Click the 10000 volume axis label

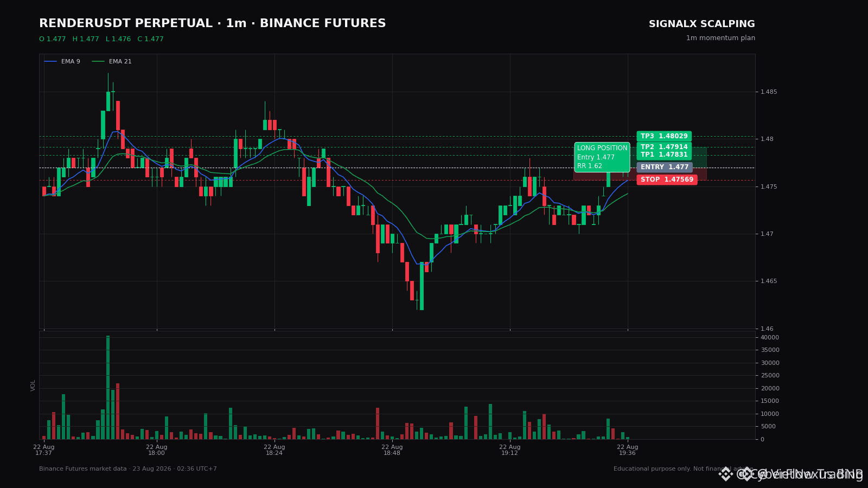(770, 414)
